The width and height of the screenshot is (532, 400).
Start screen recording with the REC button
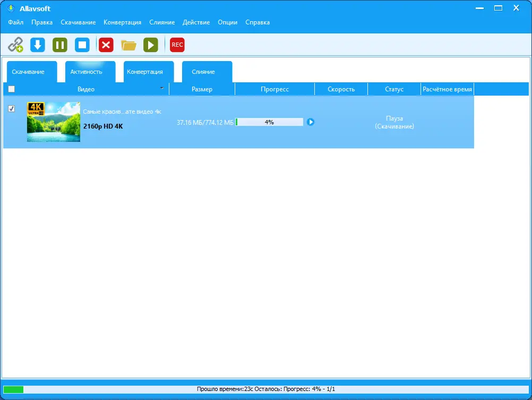click(177, 45)
